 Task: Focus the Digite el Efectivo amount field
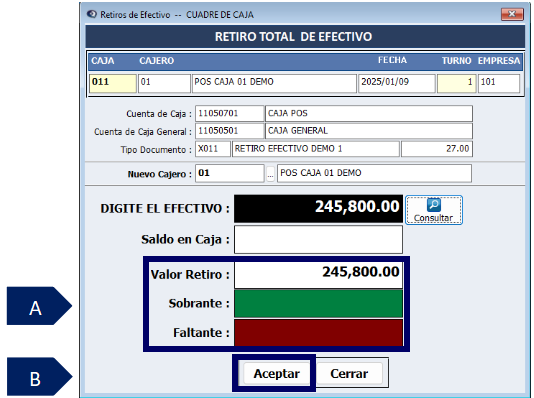[x=318, y=209]
